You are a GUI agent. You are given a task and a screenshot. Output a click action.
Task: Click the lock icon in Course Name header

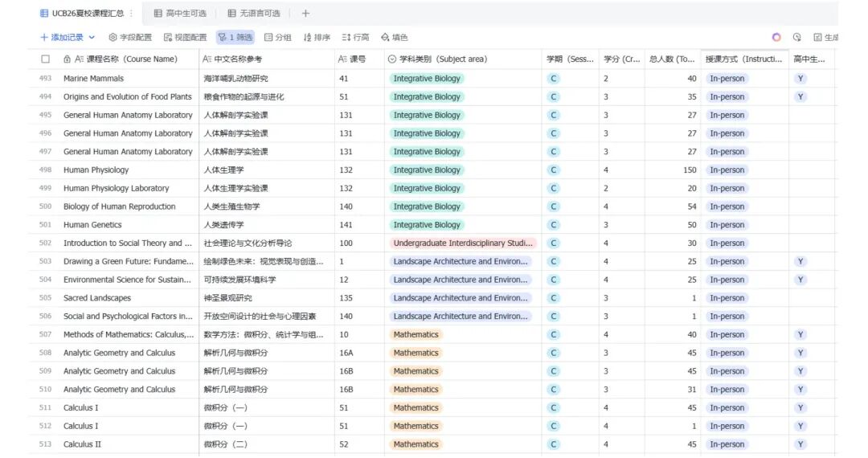click(68, 59)
